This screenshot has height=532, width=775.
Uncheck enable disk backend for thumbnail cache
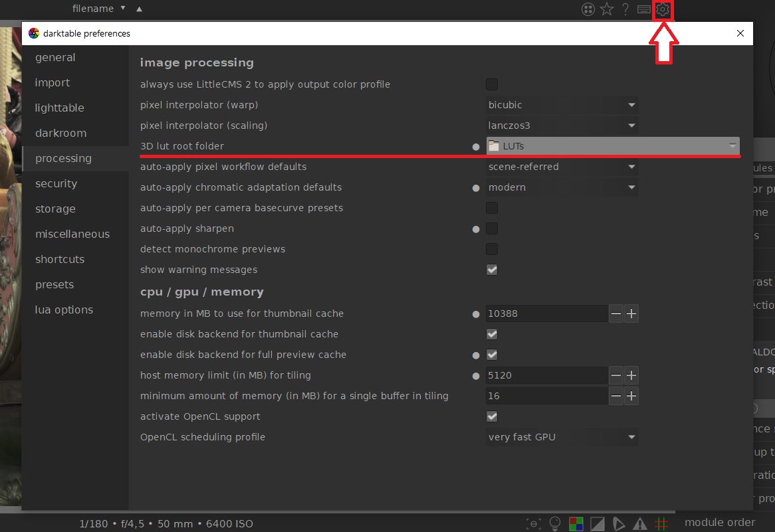tap(492, 335)
